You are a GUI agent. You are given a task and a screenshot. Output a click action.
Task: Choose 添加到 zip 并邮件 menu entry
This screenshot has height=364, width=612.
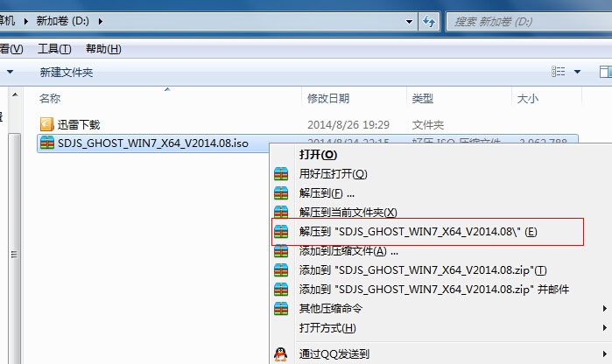tap(434, 289)
